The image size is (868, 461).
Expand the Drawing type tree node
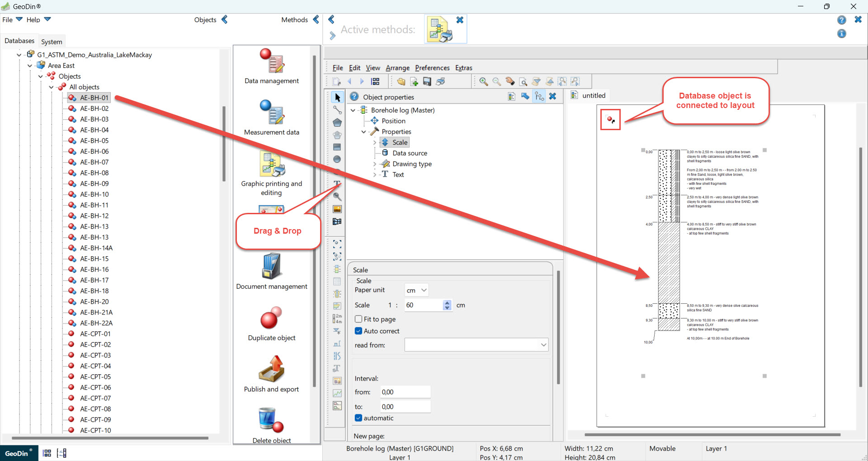374,164
